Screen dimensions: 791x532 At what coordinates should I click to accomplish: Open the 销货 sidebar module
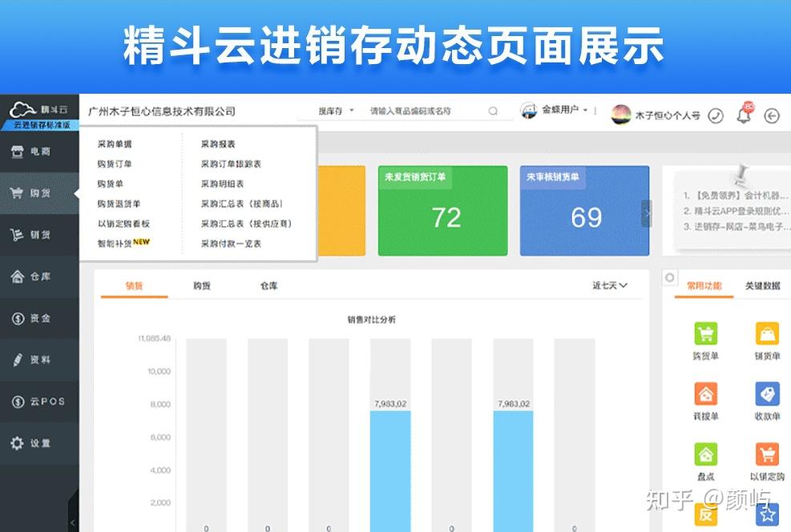pyautogui.click(x=39, y=235)
